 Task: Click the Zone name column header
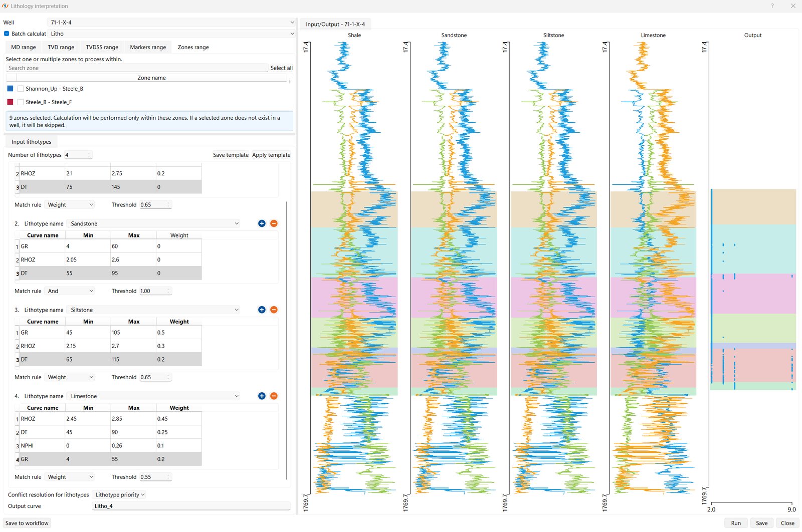click(151, 78)
